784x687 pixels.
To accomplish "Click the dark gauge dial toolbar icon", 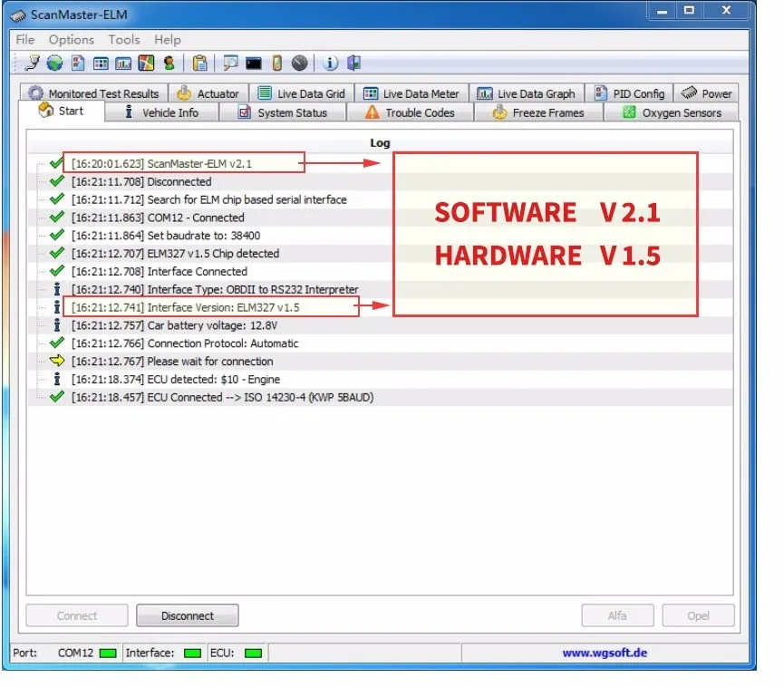I will 300,63.
